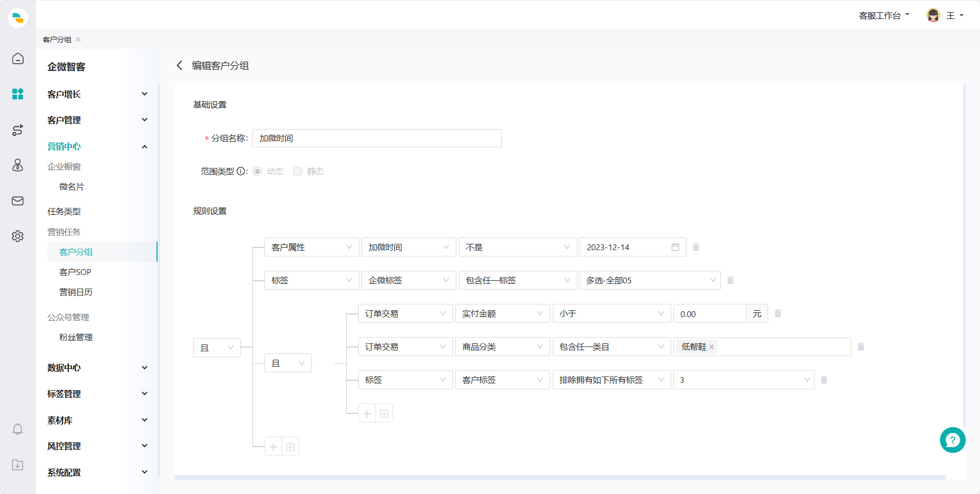Open the outer 且 logic dropdown

[x=217, y=348]
